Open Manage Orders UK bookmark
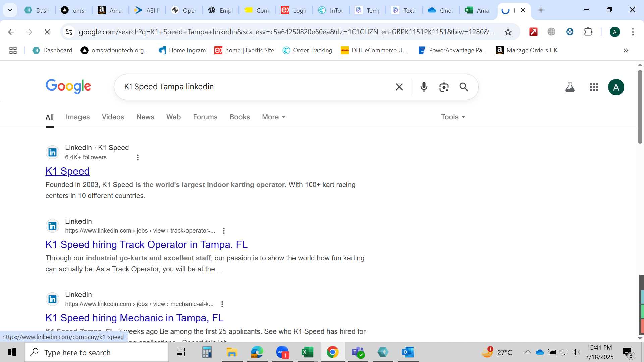Image resolution: width=644 pixels, height=362 pixels. (527, 50)
